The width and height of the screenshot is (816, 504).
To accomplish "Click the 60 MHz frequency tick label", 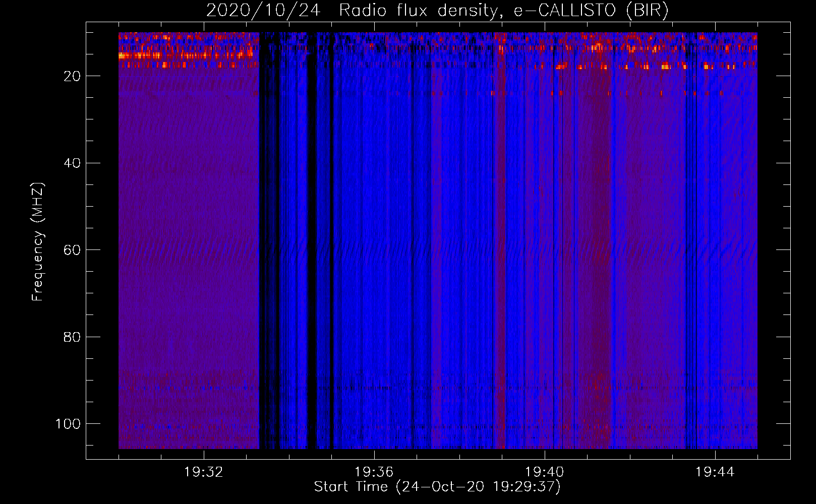I will coord(73,250).
